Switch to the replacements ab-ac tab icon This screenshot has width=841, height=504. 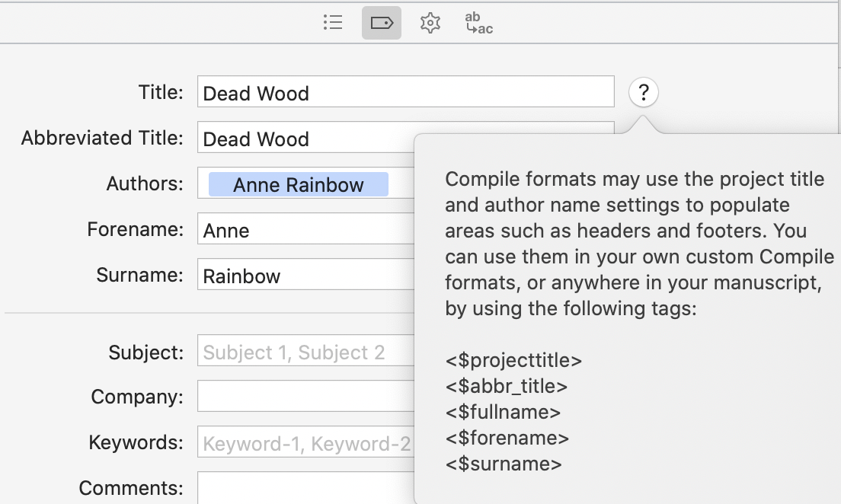(x=478, y=23)
